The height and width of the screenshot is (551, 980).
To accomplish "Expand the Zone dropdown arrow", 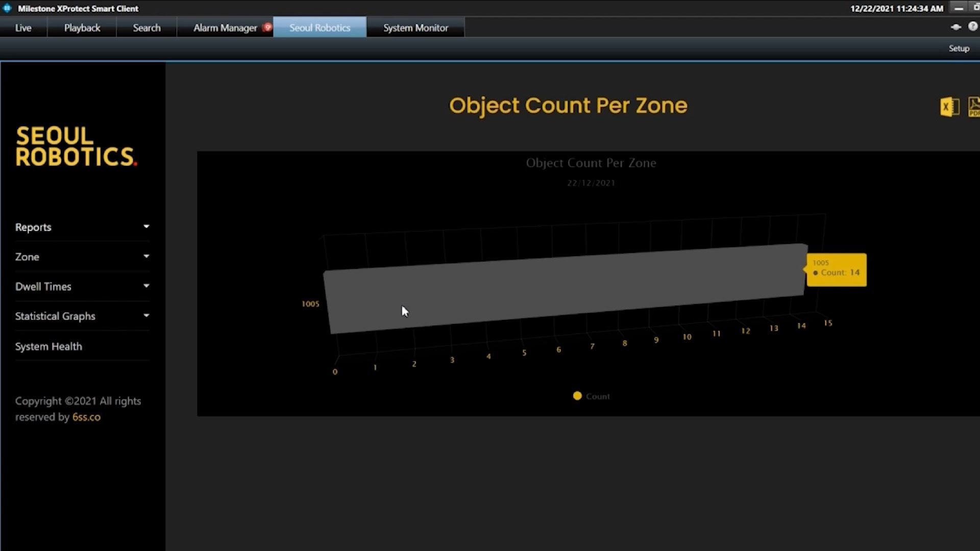I will click(146, 256).
